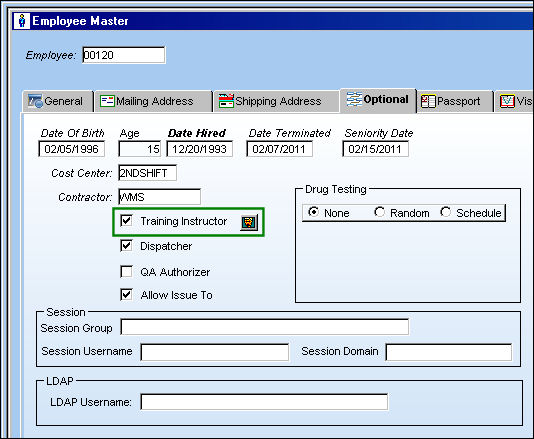
Task: Click the Age field showing 15
Action: pos(140,149)
